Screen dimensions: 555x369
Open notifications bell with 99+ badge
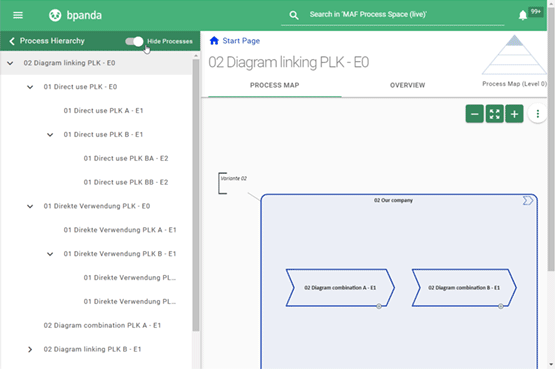(x=523, y=15)
